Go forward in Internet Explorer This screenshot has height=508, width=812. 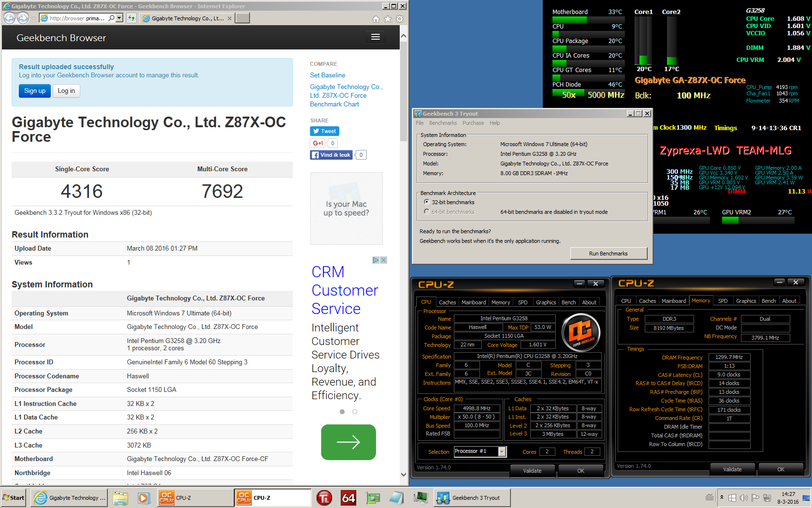(x=23, y=18)
